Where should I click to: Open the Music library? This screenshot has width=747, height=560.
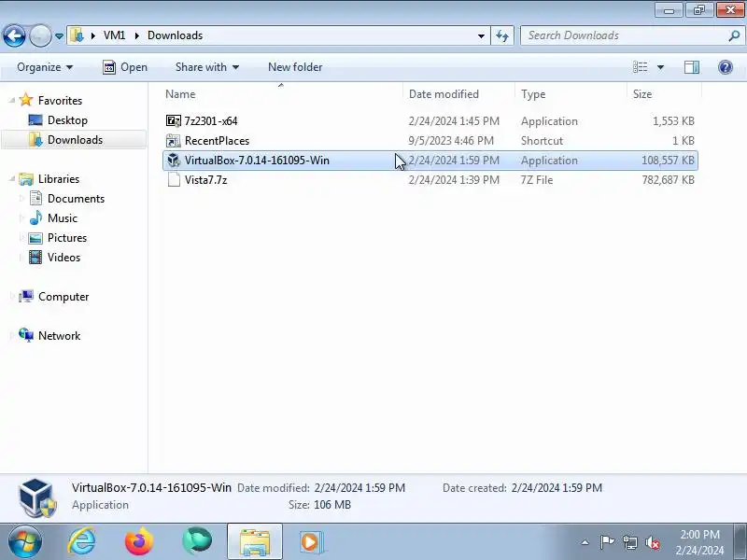(x=62, y=217)
